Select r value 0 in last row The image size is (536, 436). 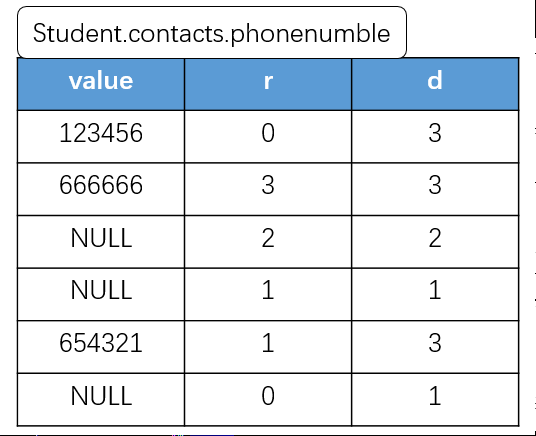click(x=268, y=400)
